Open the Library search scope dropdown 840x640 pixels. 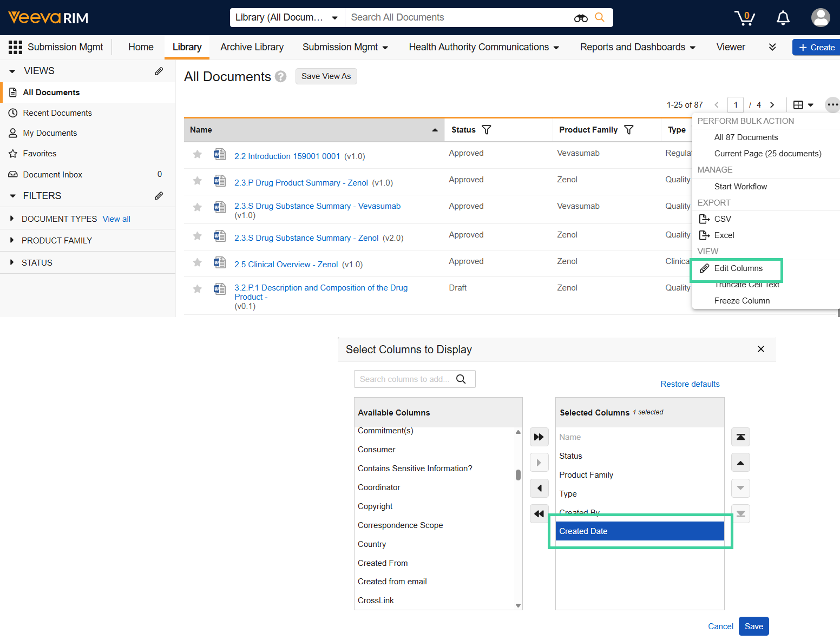tap(287, 17)
